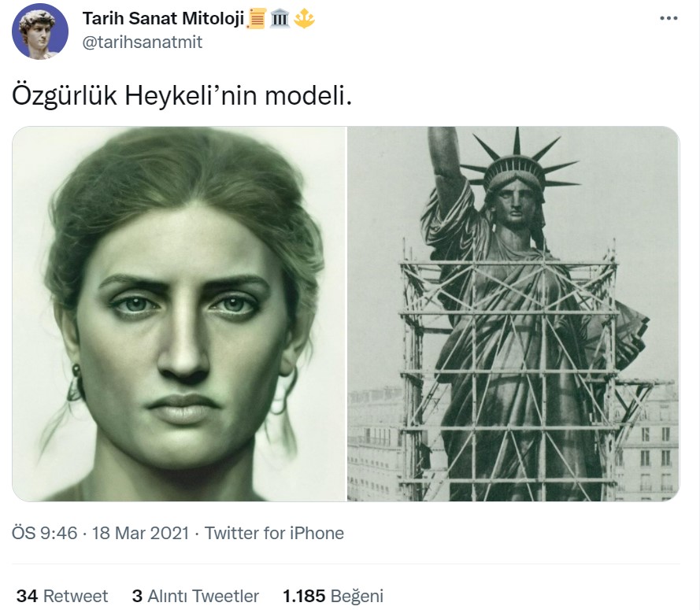Click the scroll emoji beside account name

pos(256,19)
